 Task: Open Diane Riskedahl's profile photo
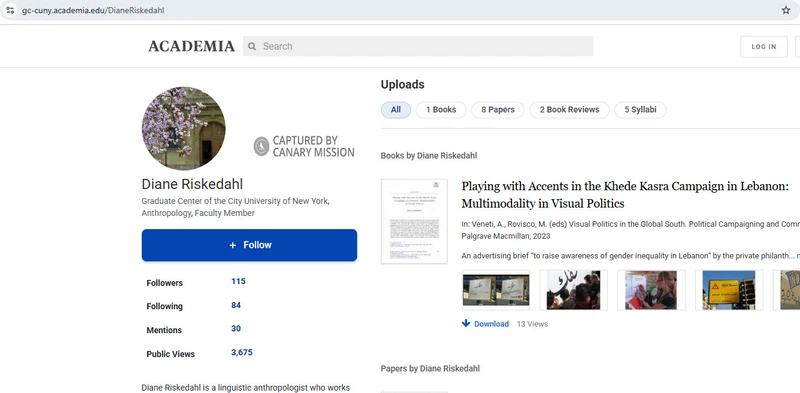click(x=183, y=128)
